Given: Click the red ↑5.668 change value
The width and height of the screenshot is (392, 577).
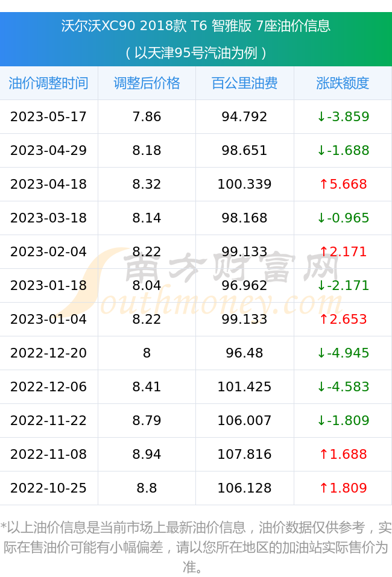Looking at the screenshot, I should tap(343, 184).
